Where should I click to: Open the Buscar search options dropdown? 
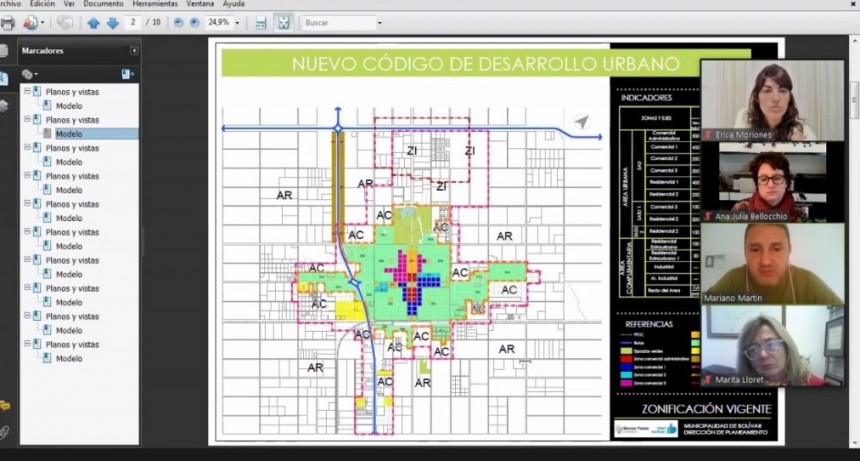point(379,22)
